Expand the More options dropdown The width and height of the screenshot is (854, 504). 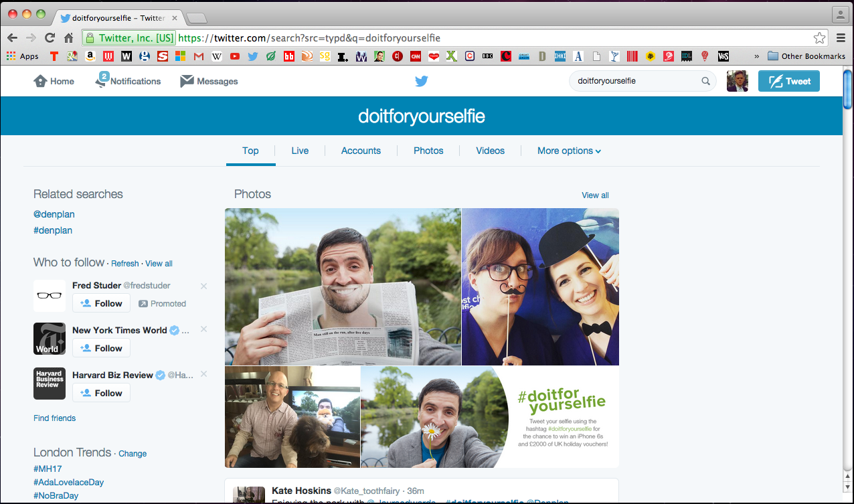(x=569, y=151)
